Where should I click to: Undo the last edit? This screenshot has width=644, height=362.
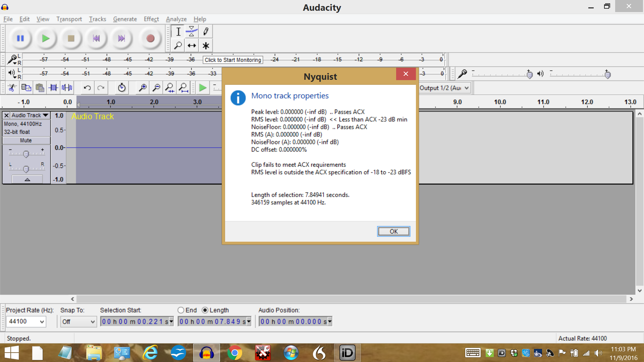[x=87, y=87]
